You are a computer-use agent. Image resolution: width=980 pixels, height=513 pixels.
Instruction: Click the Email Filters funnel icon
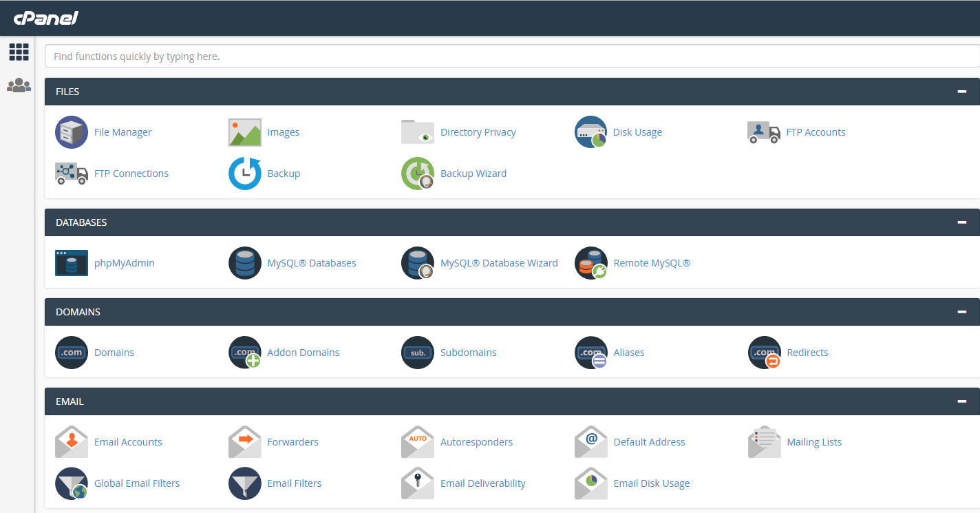coord(245,483)
